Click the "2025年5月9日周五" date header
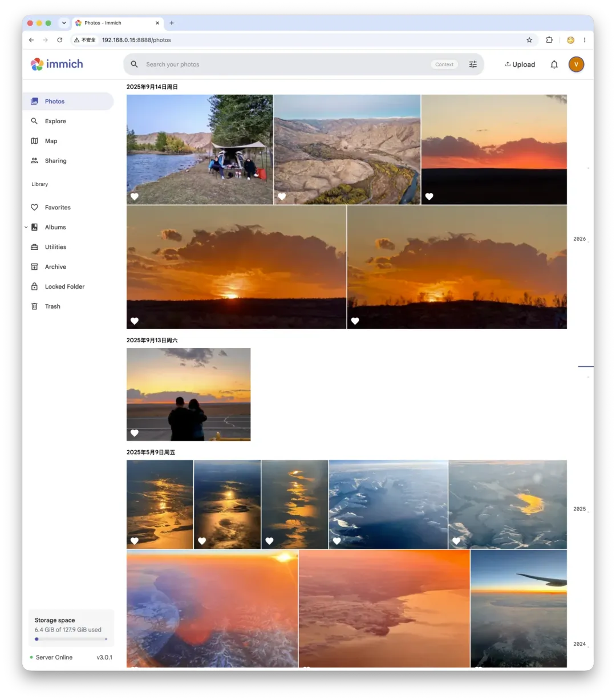 click(x=151, y=452)
